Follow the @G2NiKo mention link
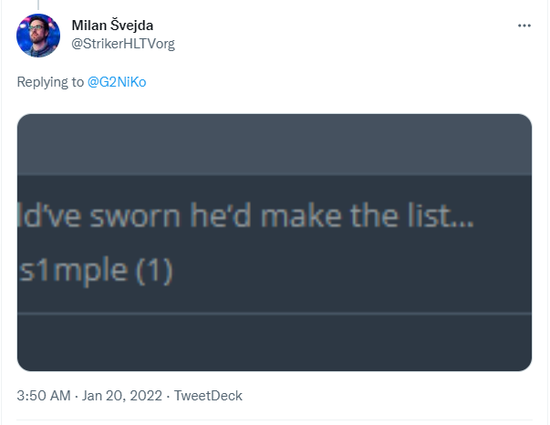Image resolution: width=550 pixels, height=425 pixels. (116, 82)
